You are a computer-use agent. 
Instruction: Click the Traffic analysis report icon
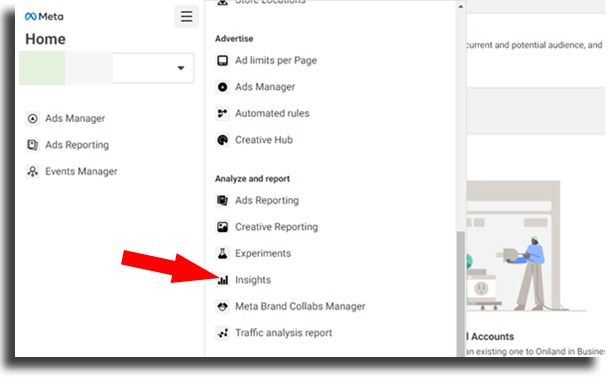point(223,333)
